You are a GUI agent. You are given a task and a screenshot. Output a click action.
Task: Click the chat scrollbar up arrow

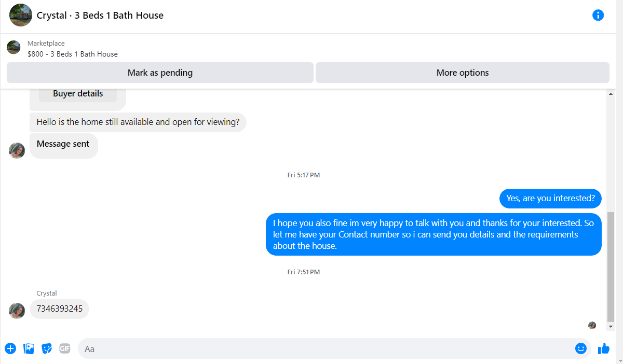coord(611,94)
